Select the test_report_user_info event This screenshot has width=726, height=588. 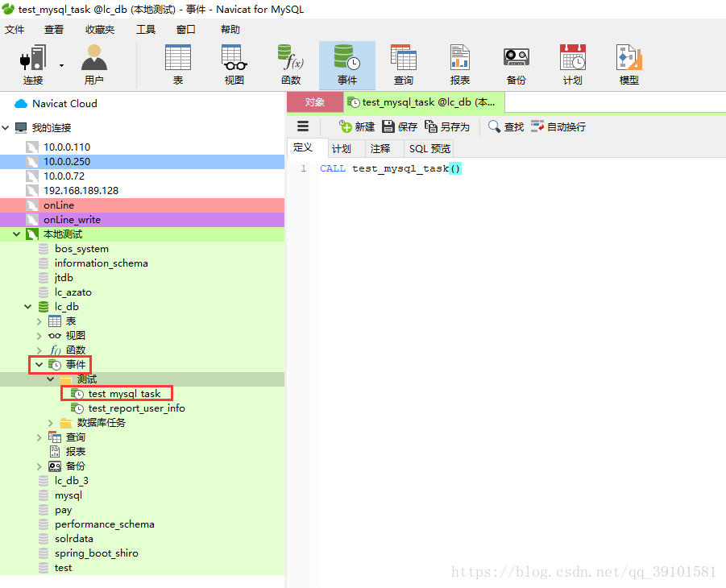(136, 408)
